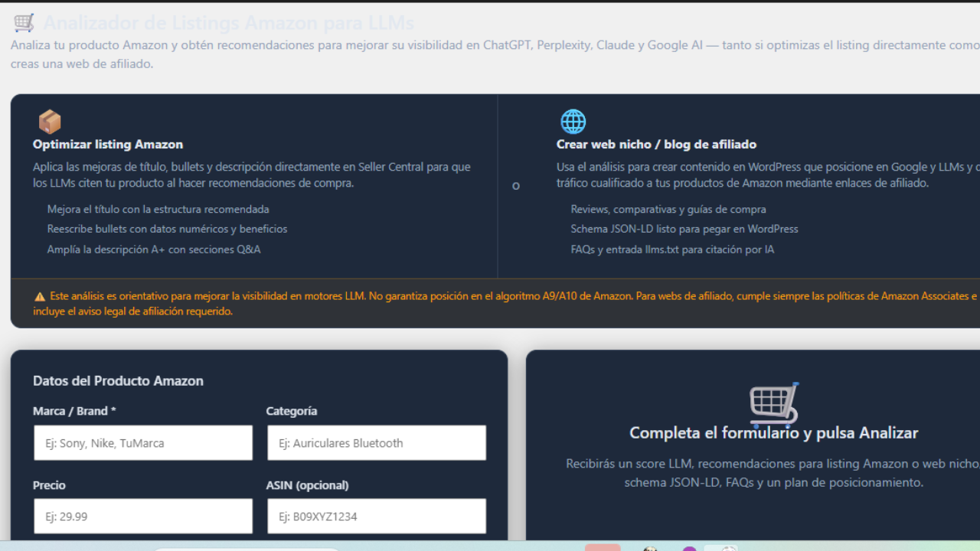This screenshot has height=551, width=980.
Task: Click the 'ASIN (opcional)' field label
Action: tap(308, 485)
